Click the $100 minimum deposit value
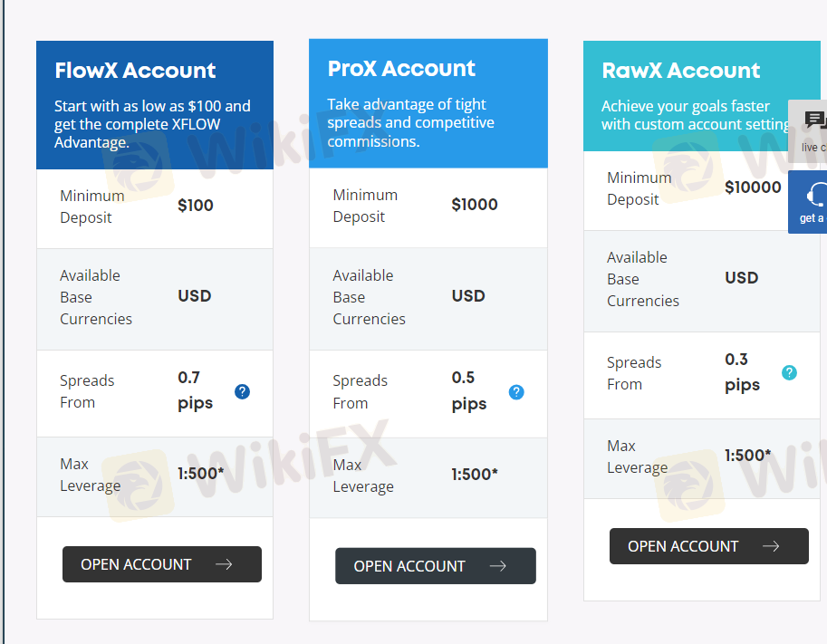 pyautogui.click(x=196, y=206)
